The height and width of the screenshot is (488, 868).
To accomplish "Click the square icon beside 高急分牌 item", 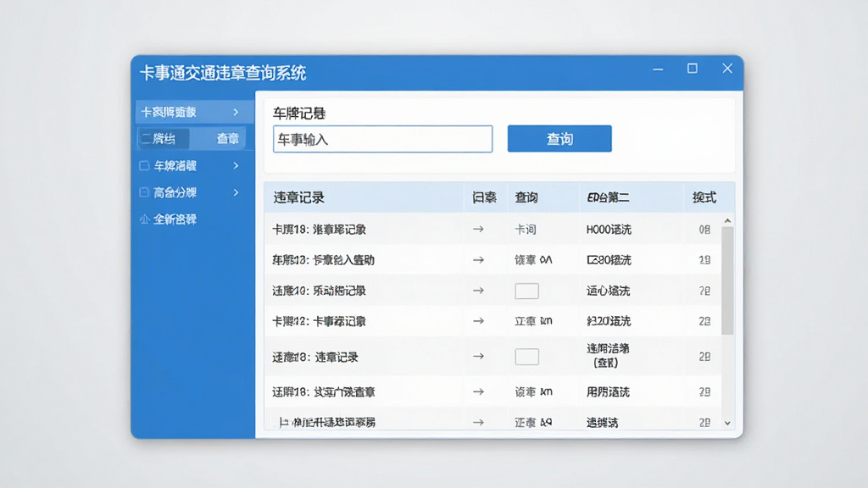I will (x=144, y=192).
